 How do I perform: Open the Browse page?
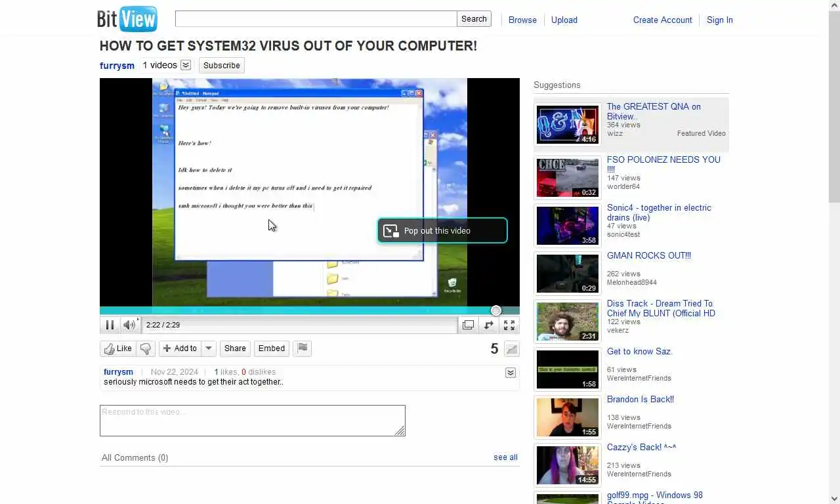click(522, 20)
